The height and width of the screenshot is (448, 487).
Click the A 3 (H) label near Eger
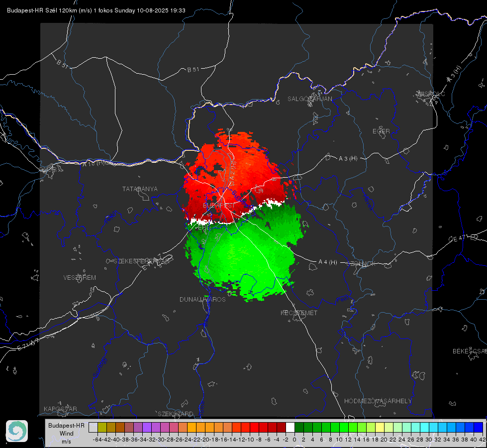pos(348,159)
